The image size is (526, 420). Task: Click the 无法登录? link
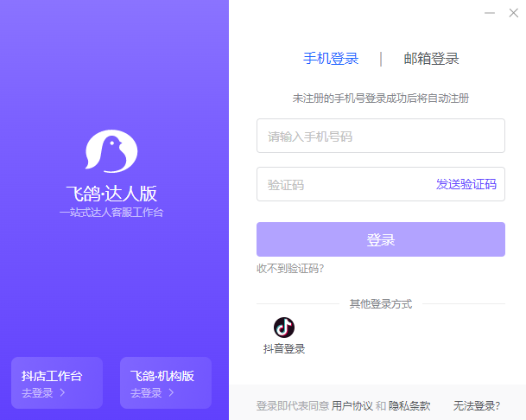pos(477,405)
